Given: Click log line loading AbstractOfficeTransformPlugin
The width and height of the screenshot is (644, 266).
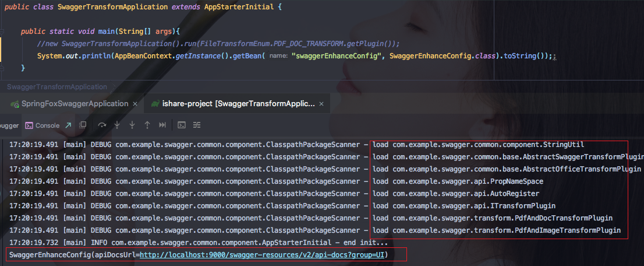Looking at the screenshot, I should (325, 169).
